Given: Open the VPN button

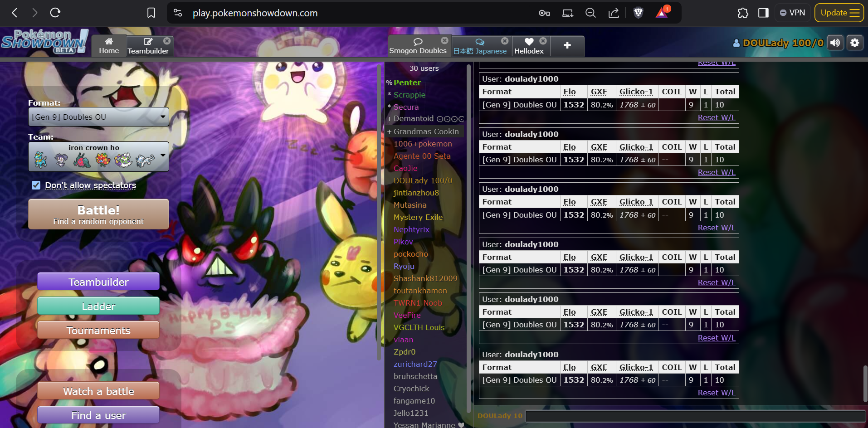Looking at the screenshot, I should (x=792, y=13).
